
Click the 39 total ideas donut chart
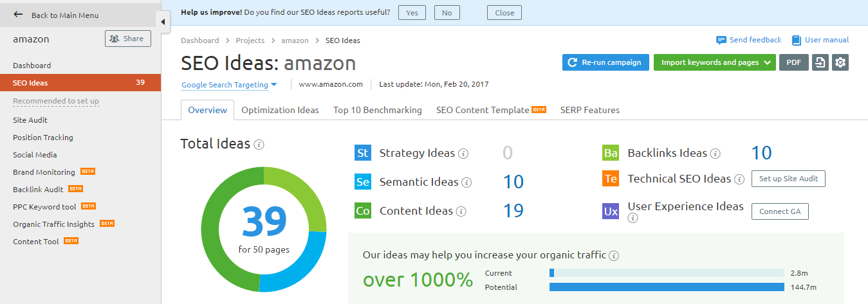264,229
